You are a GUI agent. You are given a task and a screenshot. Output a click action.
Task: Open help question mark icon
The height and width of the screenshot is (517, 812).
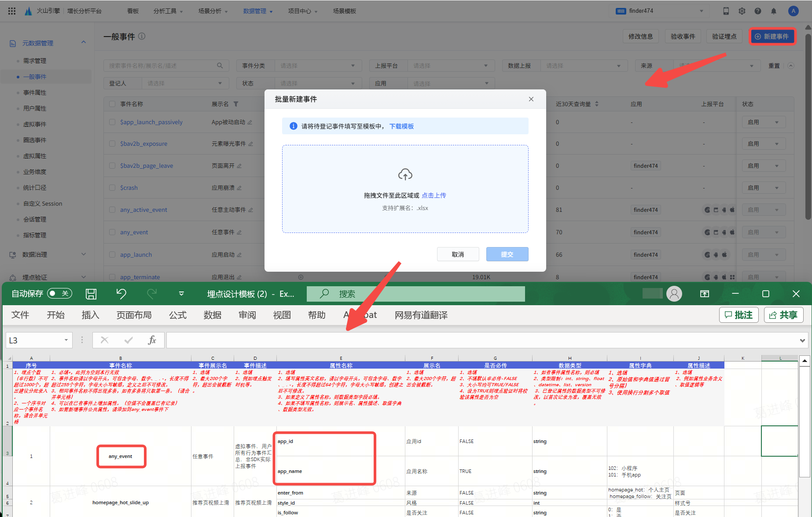pyautogui.click(x=758, y=11)
